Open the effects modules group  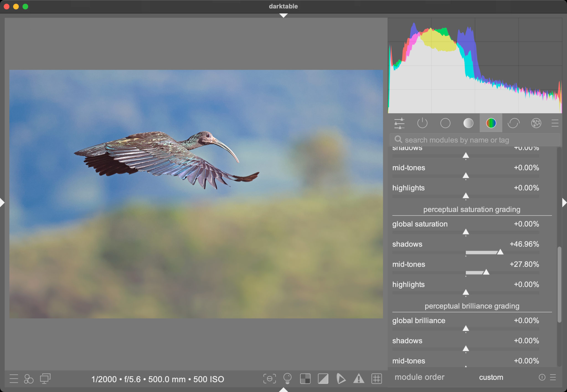[536, 123]
